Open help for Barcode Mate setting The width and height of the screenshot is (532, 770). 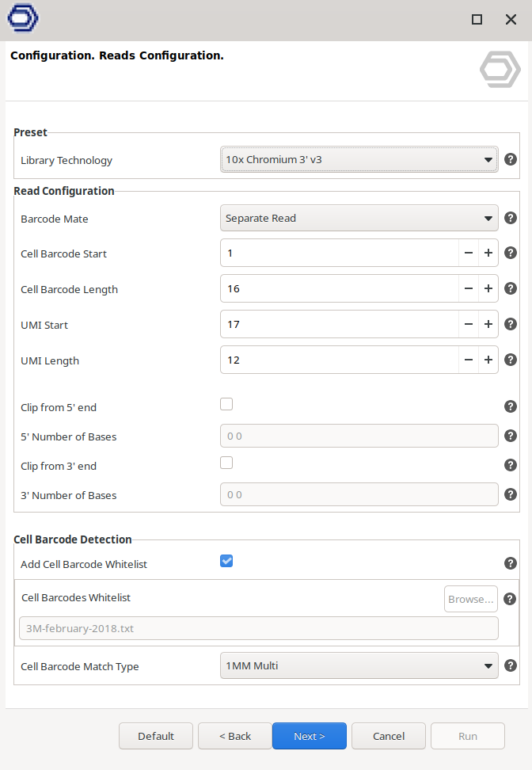coord(511,218)
